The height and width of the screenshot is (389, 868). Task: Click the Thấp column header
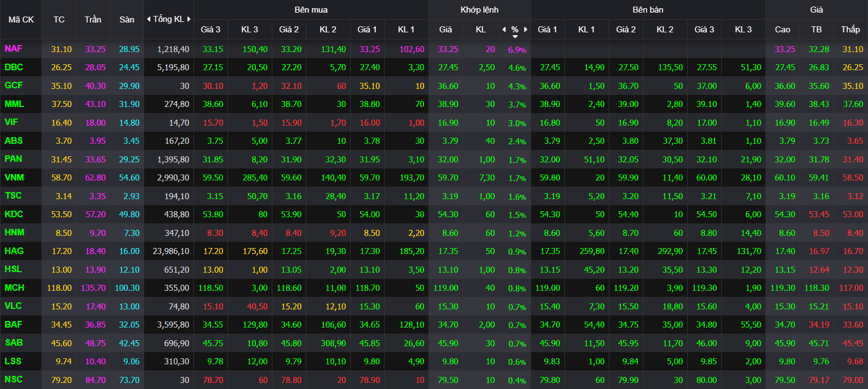coord(850,30)
